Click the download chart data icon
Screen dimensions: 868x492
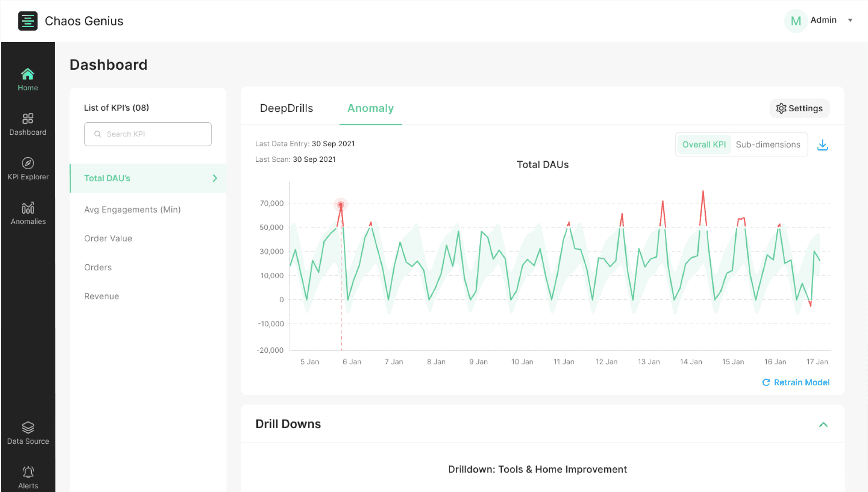[x=823, y=145]
